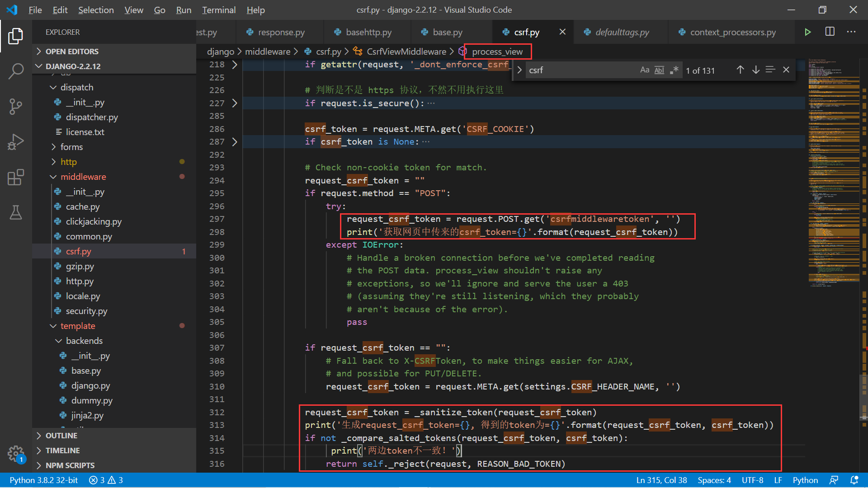Image resolution: width=868 pixels, height=488 pixels.
Task: Click CsrfViewMiddleware class breadcrumb
Action: (x=406, y=52)
